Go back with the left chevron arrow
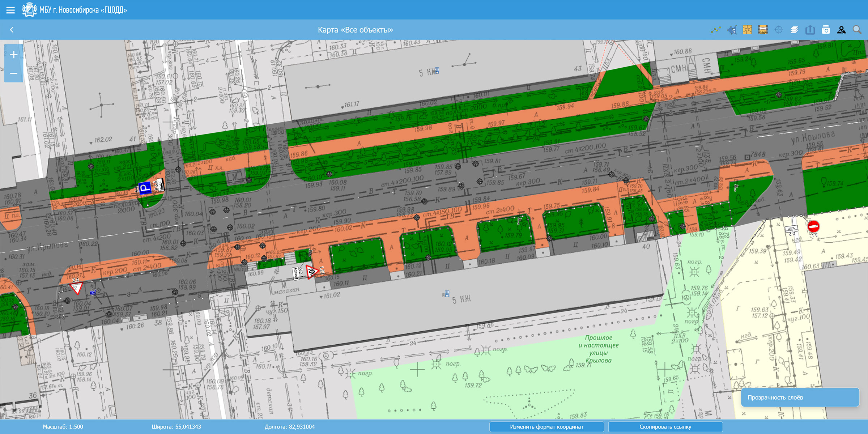868x434 pixels. 12,30
